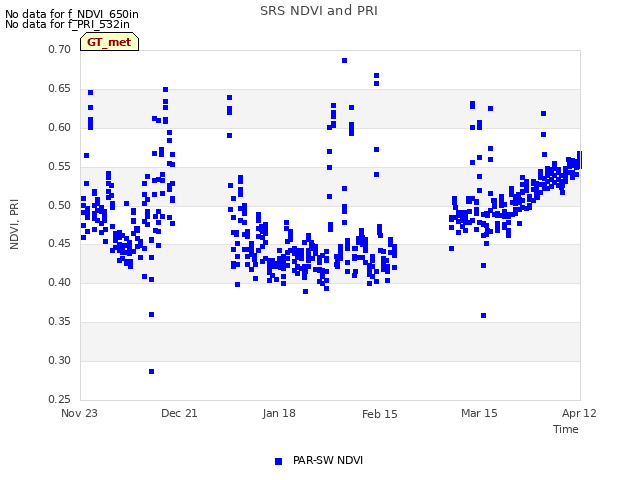Click the Jan 18 x-axis tick label

click(x=279, y=413)
